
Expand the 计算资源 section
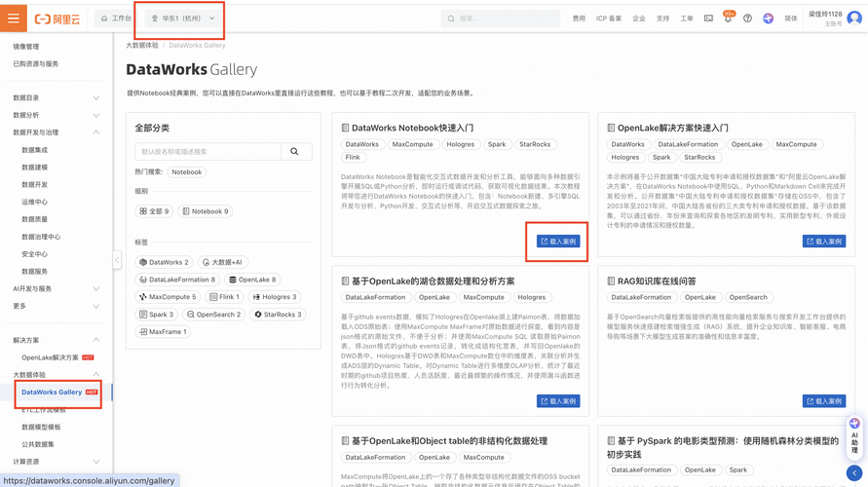(56, 462)
